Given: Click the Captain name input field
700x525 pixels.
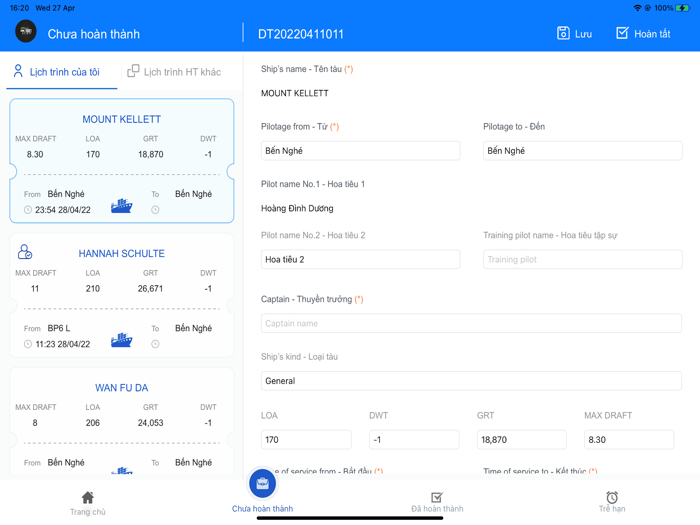Looking at the screenshot, I should pos(471,323).
